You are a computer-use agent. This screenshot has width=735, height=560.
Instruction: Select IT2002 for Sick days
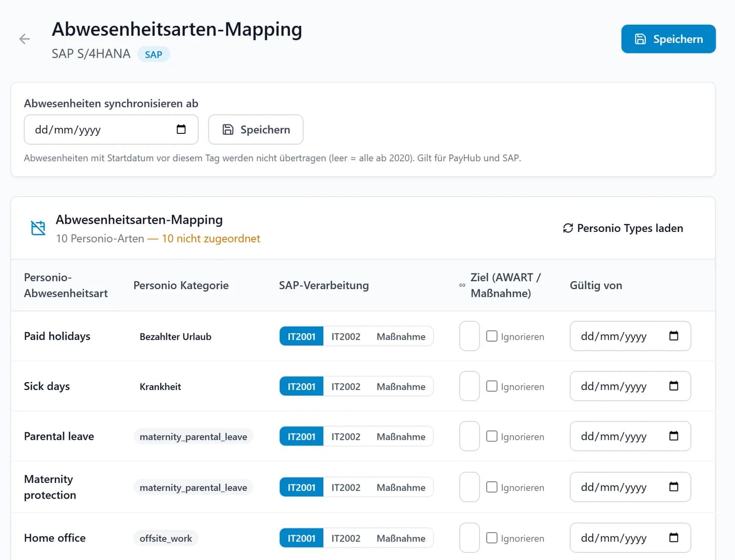[x=346, y=386]
